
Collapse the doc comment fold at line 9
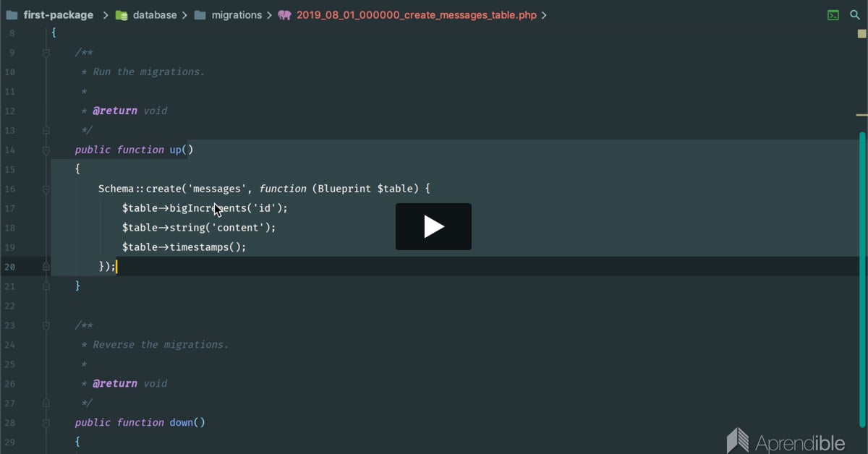coord(46,53)
